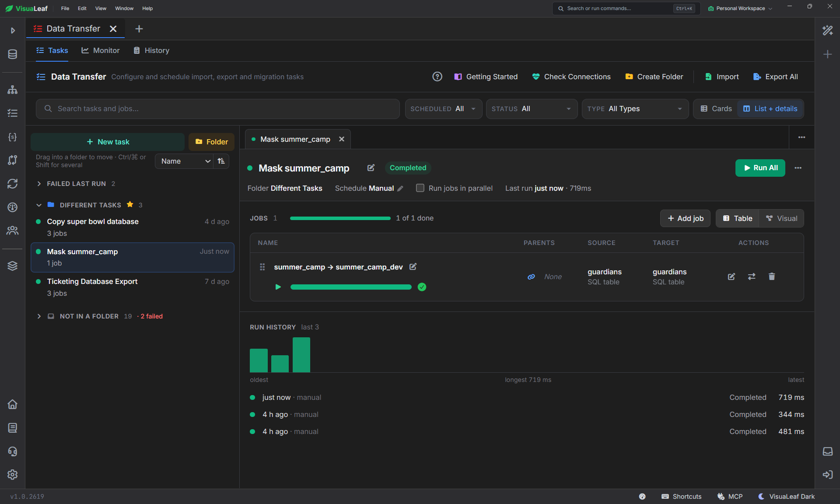Screen dimensions: 840x504
Task: Click the tallest run history bar
Action: (301, 355)
